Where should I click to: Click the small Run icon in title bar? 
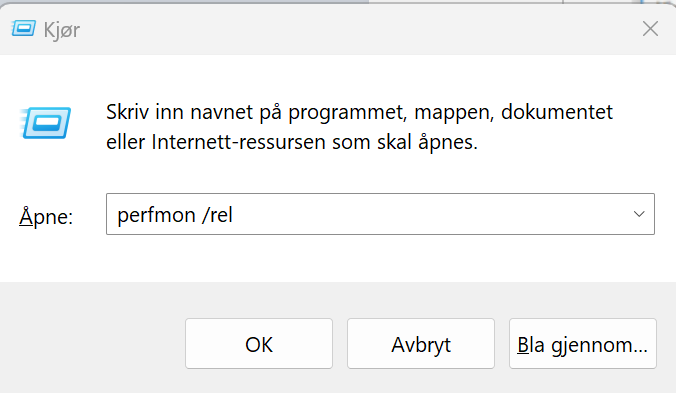point(23,29)
